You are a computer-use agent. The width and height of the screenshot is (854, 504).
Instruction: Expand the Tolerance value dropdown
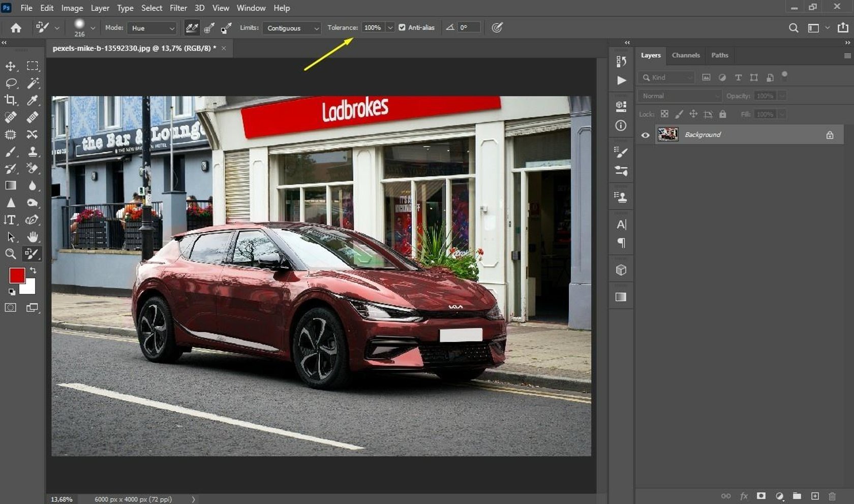(389, 27)
